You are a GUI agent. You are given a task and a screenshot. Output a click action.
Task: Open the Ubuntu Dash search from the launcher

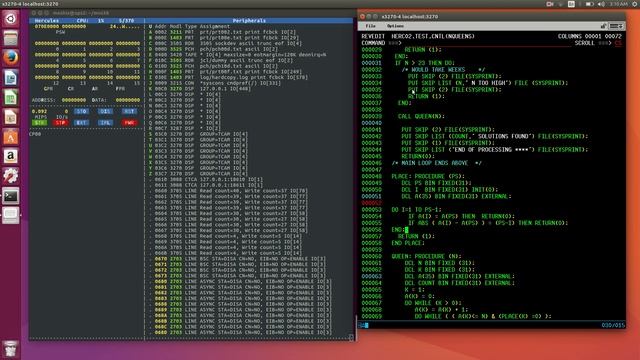point(11,19)
